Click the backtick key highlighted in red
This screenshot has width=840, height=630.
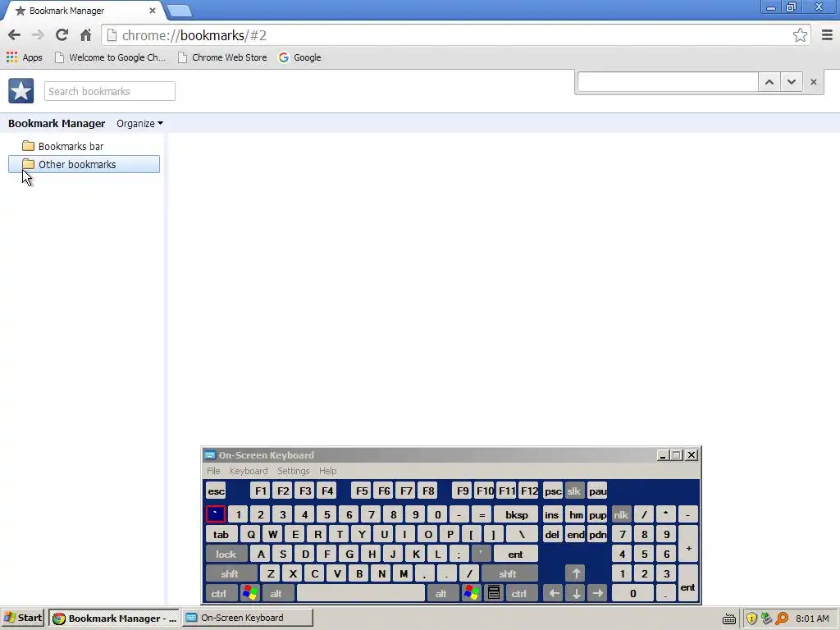pyautogui.click(x=216, y=515)
